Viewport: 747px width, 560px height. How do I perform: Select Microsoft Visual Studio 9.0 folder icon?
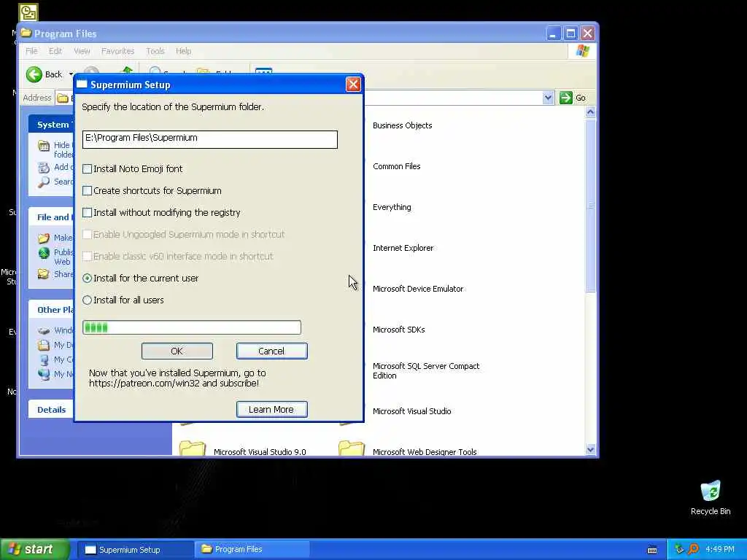[x=193, y=448]
